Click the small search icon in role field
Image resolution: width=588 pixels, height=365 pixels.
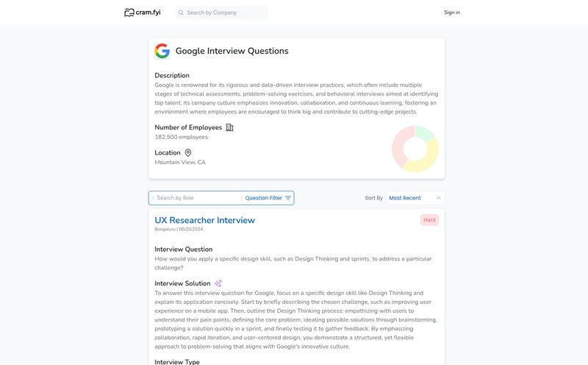tap(153, 198)
